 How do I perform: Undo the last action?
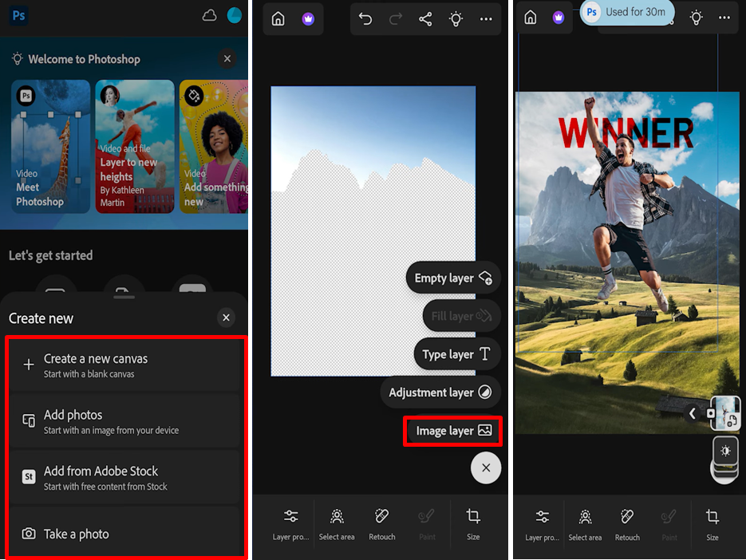click(365, 18)
